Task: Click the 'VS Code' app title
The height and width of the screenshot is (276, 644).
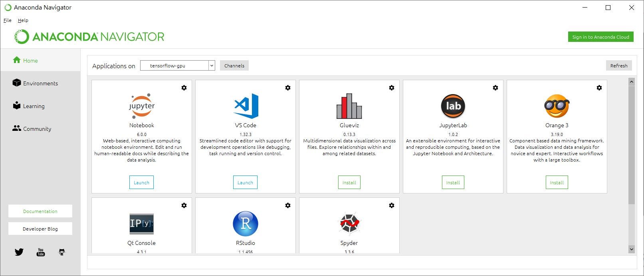Action: coord(246,125)
